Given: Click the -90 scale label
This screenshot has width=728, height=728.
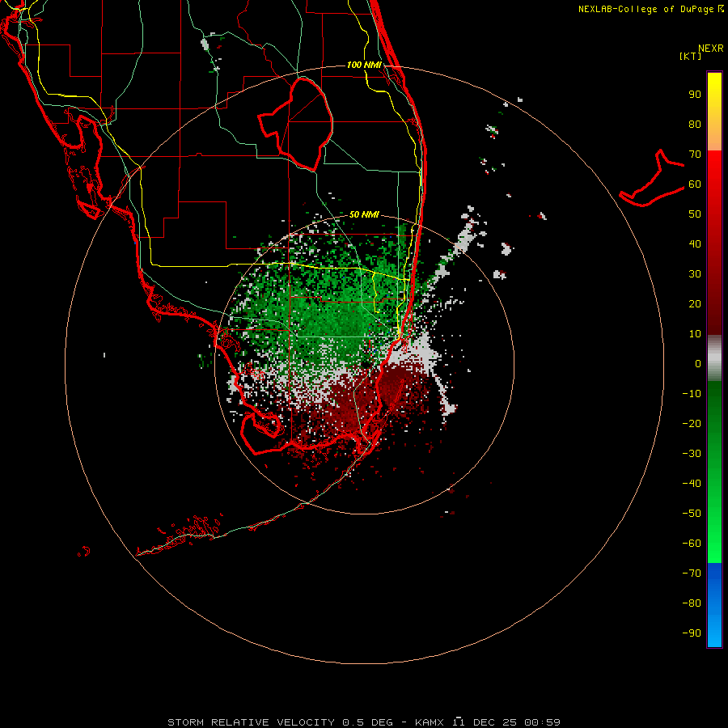Looking at the screenshot, I should click(692, 633).
